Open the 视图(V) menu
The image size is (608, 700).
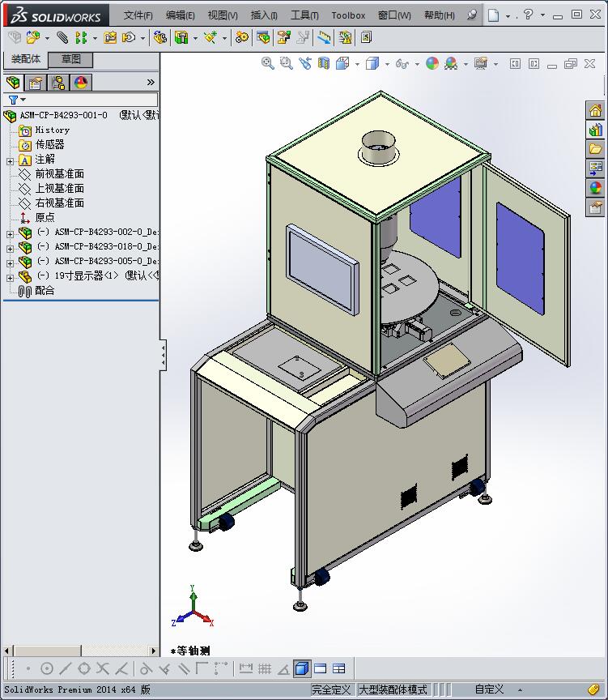(223, 15)
